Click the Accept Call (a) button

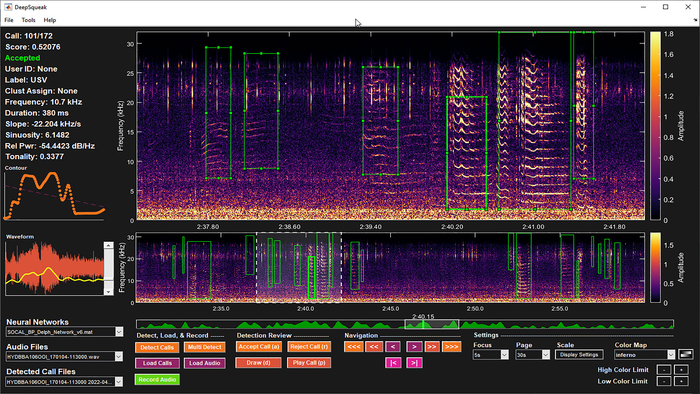tap(259, 347)
